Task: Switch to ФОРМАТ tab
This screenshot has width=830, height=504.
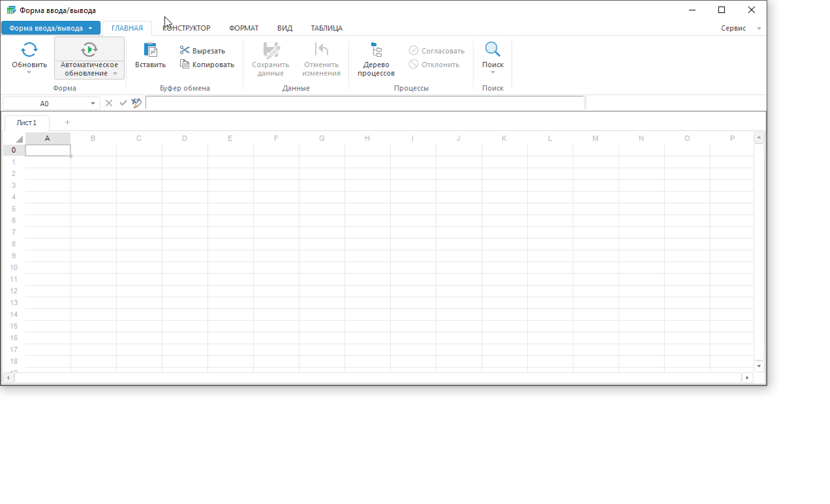Action: [x=244, y=28]
